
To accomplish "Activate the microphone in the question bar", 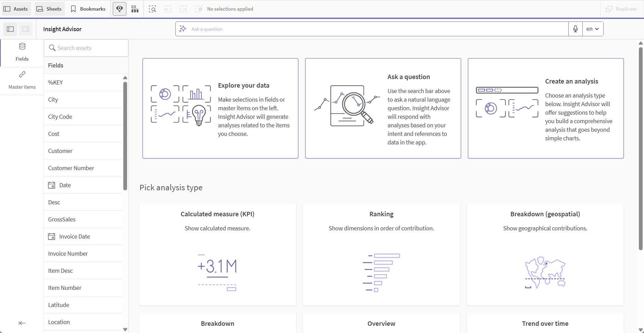I will pyautogui.click(x=575, y=29).
